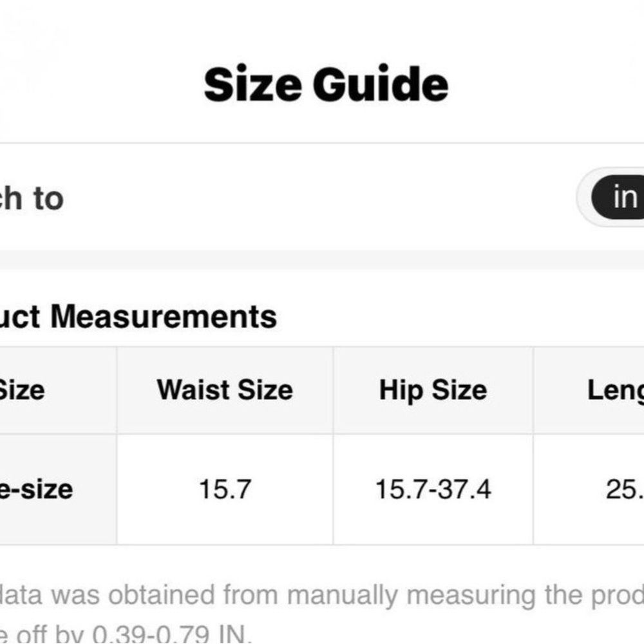The width and height of the screenshot is (644, 644).
Task: Click the Product Measurements heading
Action: [138, 316]
